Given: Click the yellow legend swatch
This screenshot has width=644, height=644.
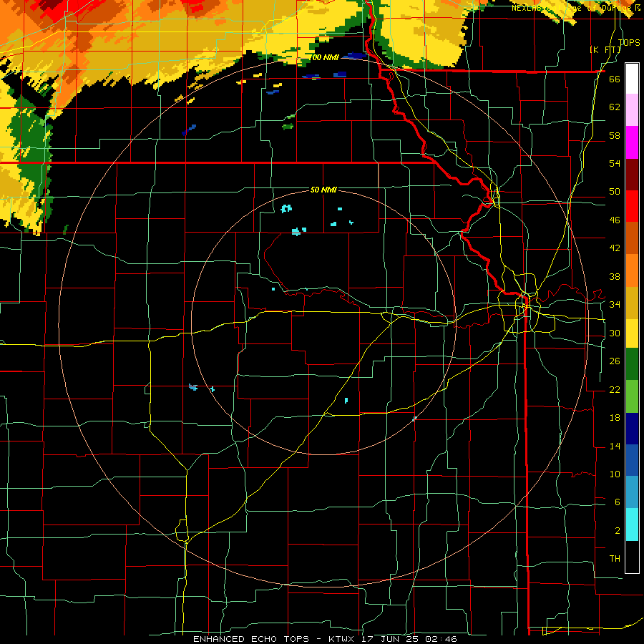Looking at the screenshot, I should pyautogui.click(x=632, y=333).
